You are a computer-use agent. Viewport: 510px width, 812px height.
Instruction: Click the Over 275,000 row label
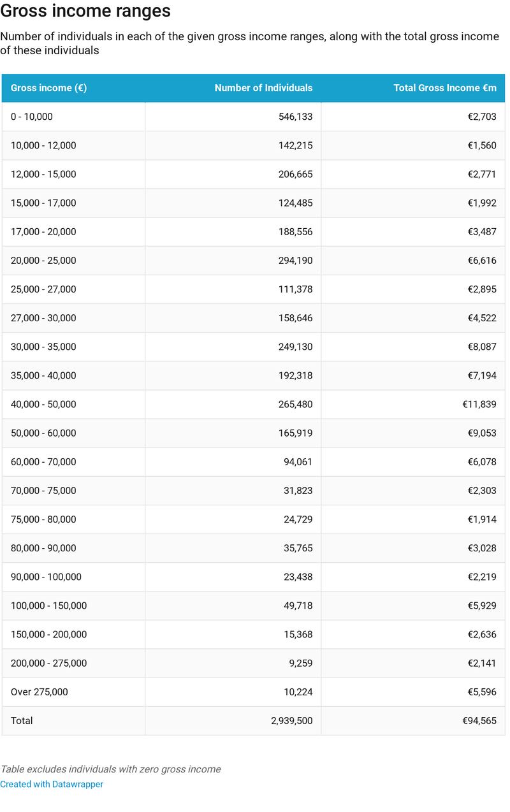[40, 692]
